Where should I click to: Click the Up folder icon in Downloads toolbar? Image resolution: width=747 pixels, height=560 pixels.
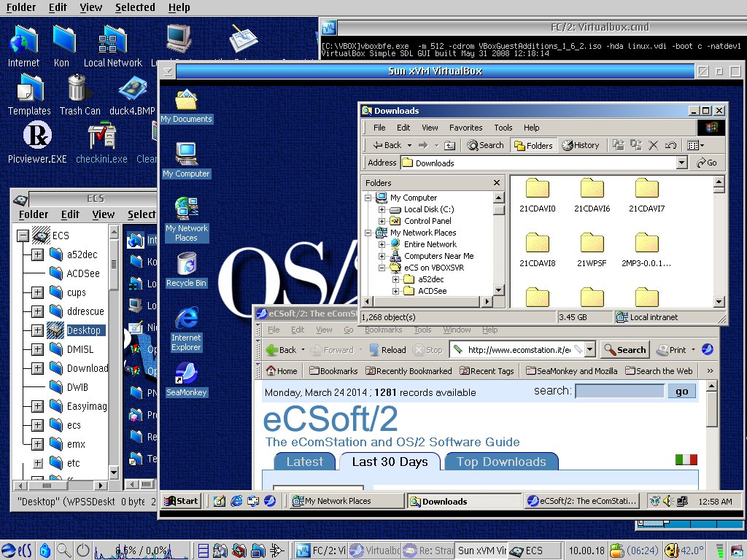[449, 145]
